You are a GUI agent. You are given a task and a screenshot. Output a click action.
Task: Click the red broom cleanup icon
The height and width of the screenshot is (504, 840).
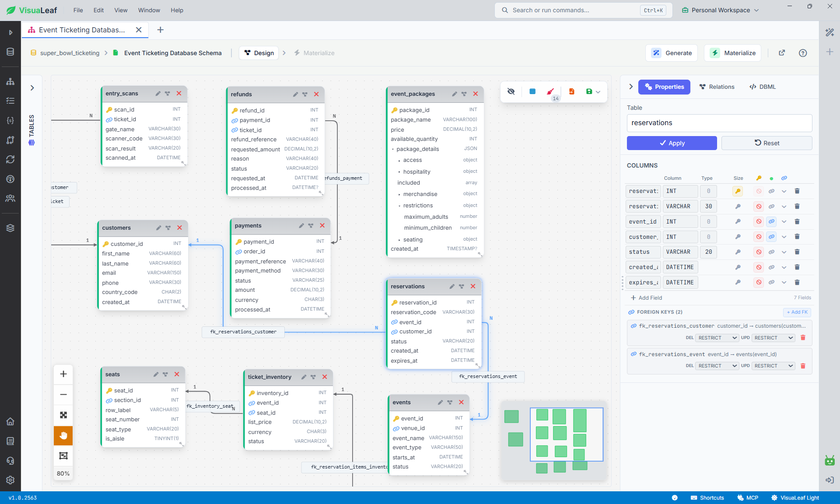point(550,91)
